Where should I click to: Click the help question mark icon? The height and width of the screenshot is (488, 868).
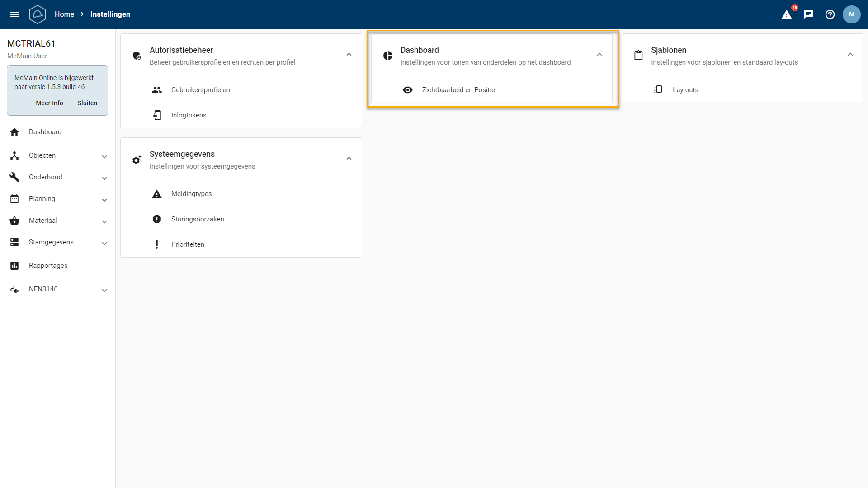point(830,14)
